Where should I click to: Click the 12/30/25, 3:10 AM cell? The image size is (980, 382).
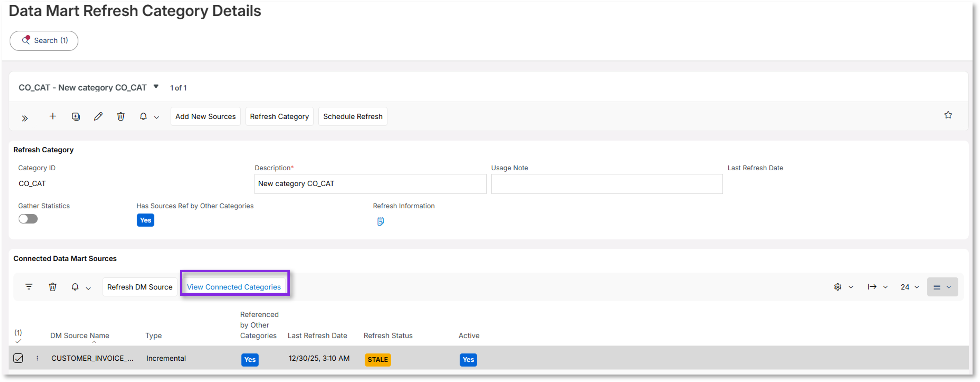click(319, 358)
